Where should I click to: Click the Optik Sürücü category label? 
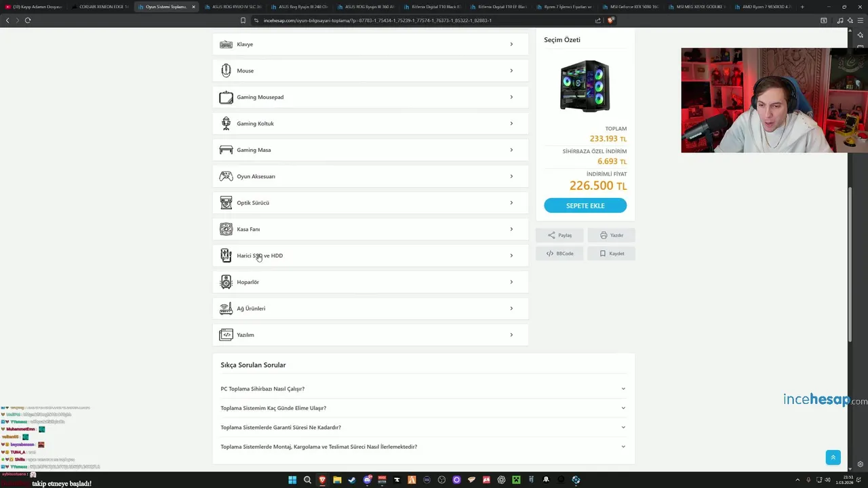coord(253,203)
